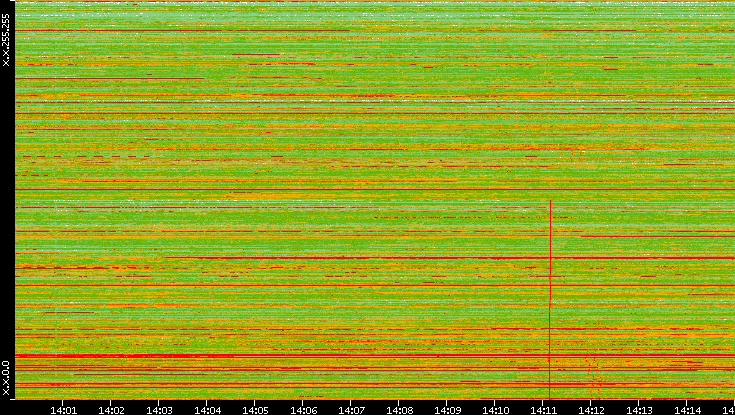Click the 14:07 time axis label

pos(351,410)
